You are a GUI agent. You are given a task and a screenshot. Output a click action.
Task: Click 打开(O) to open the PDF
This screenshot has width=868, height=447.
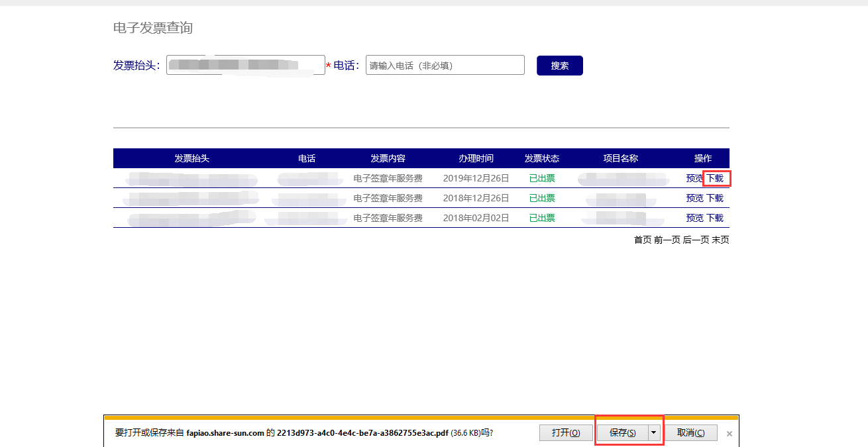click(x=565, y=433)
